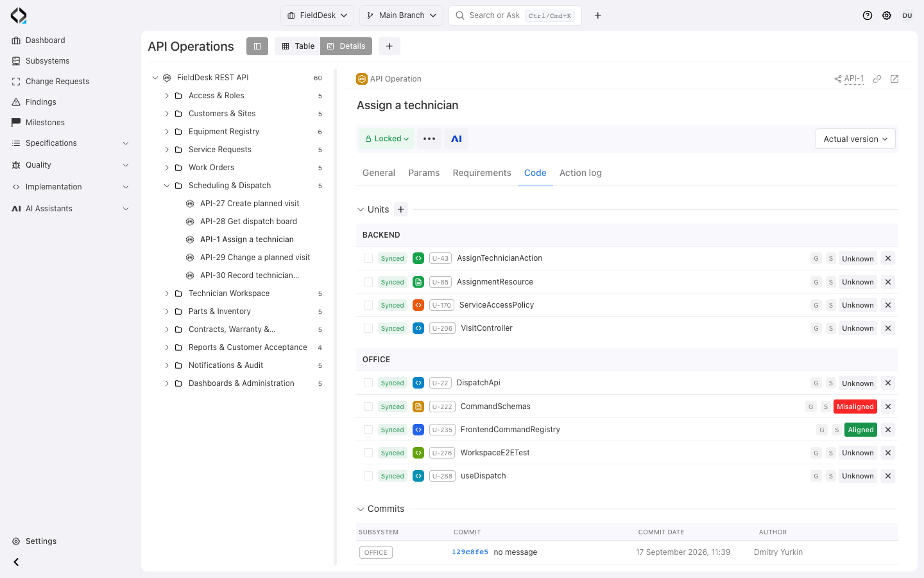Check the AssignmentResource checkbox

[368, 282]
